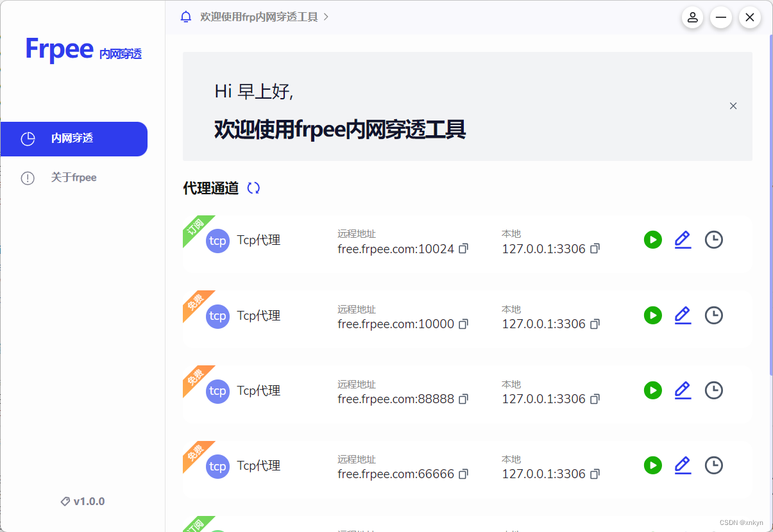
Task: Click the v1.0.0 version label
Action: coord(81,501)
